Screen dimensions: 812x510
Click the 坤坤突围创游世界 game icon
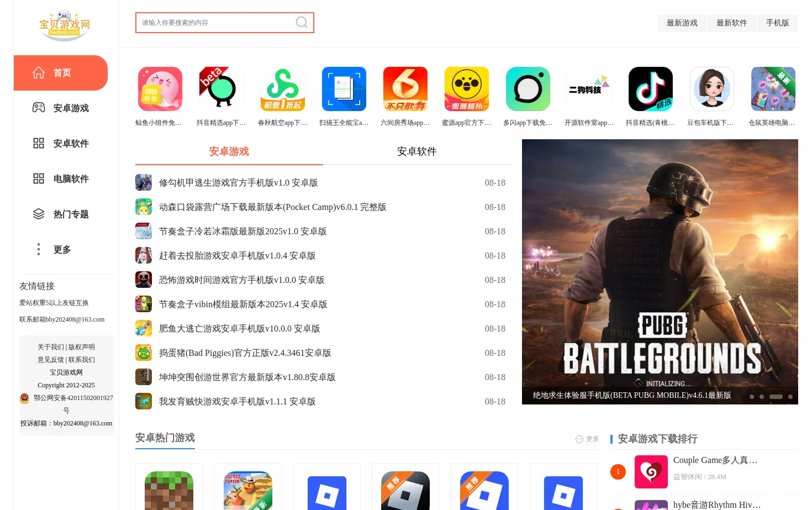(144, 377)
